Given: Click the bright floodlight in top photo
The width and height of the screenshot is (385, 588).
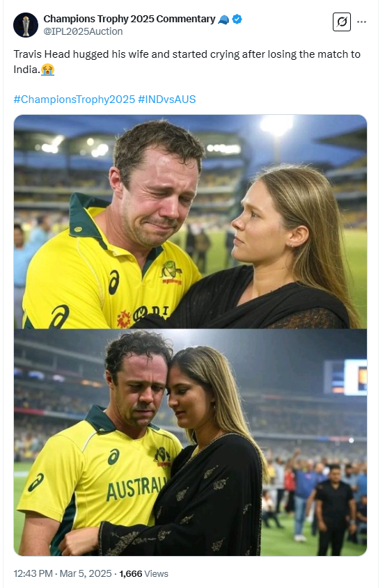Looking at the screenshot, I should (x=276, y=125).
